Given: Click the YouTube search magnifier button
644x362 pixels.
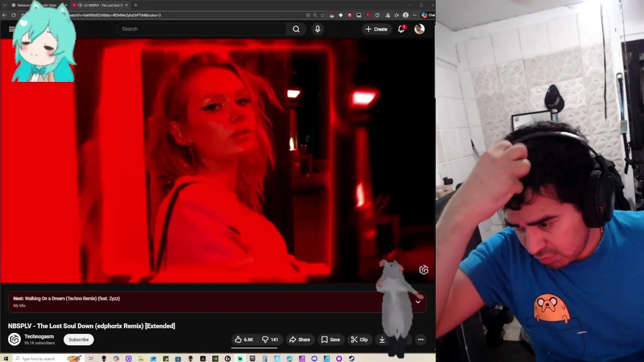Looking at the screenshot, I should [x=296, y=29].
